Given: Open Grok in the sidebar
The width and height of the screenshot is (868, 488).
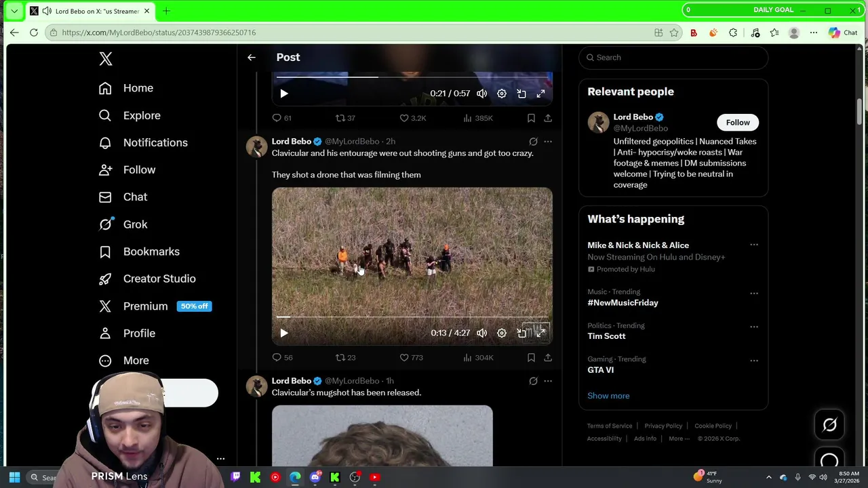Looking at the screenshot, I should click(123, 224).
